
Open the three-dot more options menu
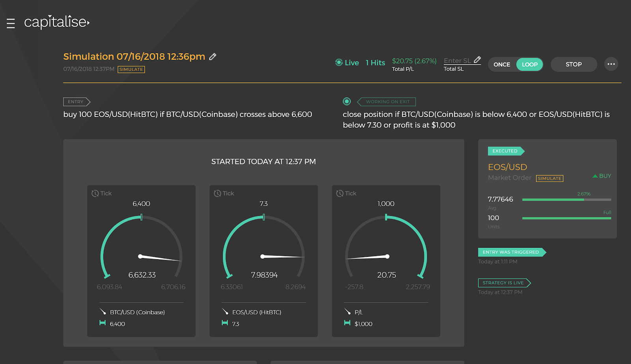[x=611, y=64]
